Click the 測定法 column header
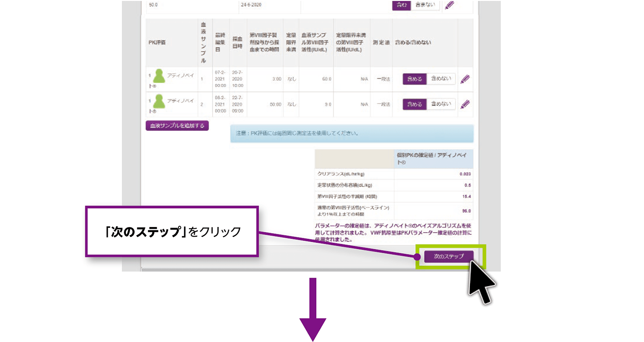The height and width of the screenshot is (342, 644). (381, 43)
